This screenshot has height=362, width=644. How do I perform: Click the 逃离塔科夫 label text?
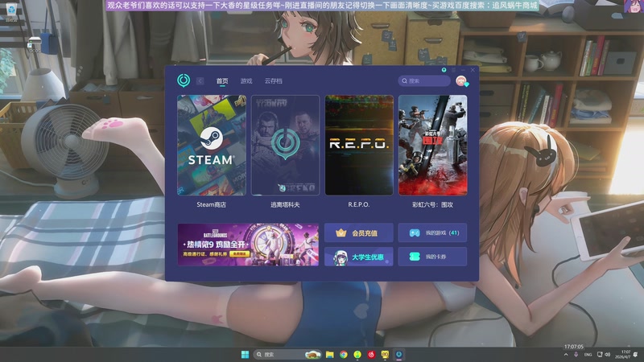(285, 204)
